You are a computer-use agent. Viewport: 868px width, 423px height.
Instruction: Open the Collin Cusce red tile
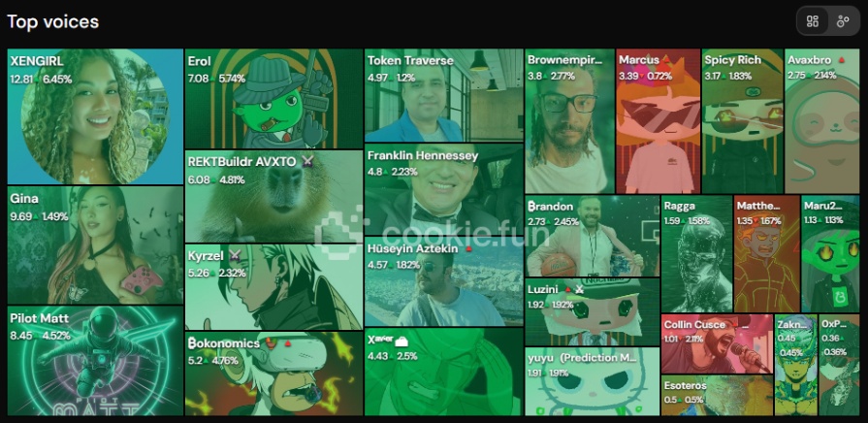[717, 343]
